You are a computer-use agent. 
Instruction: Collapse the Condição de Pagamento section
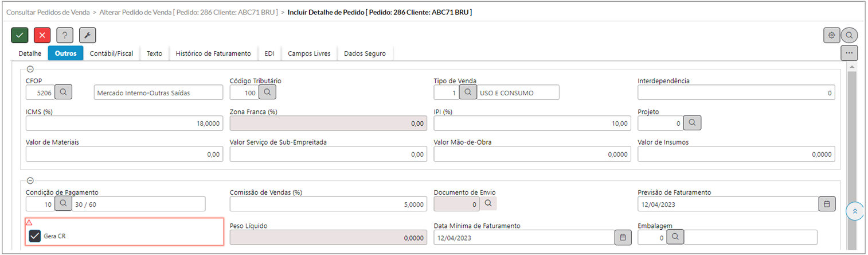pyautogui.click(x=30, y=180)
